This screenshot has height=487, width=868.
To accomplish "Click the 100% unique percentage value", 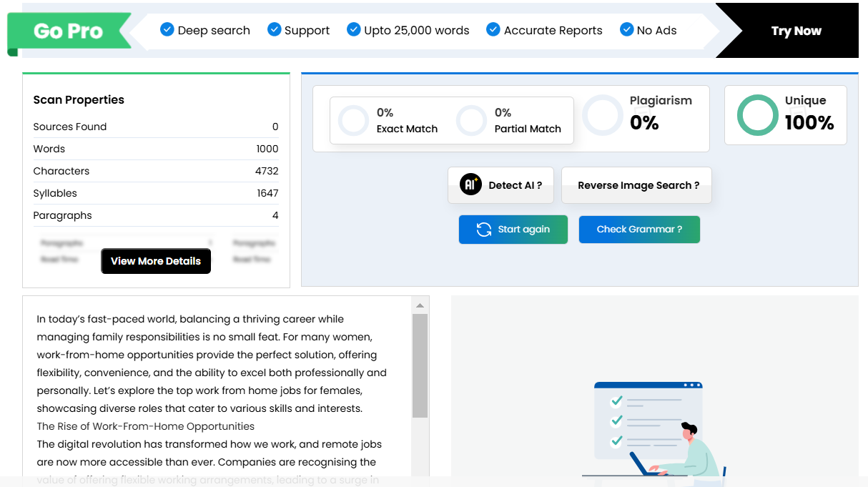I will [x=809, y=123].
